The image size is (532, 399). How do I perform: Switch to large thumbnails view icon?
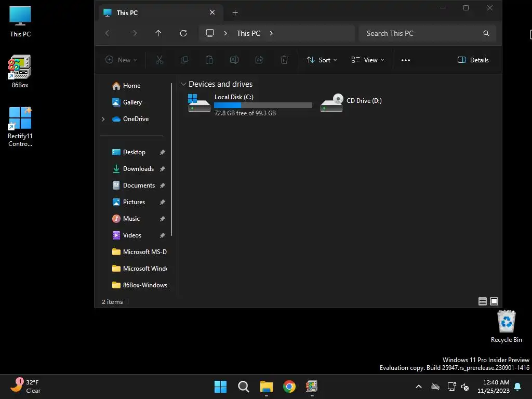click(495, 301)
